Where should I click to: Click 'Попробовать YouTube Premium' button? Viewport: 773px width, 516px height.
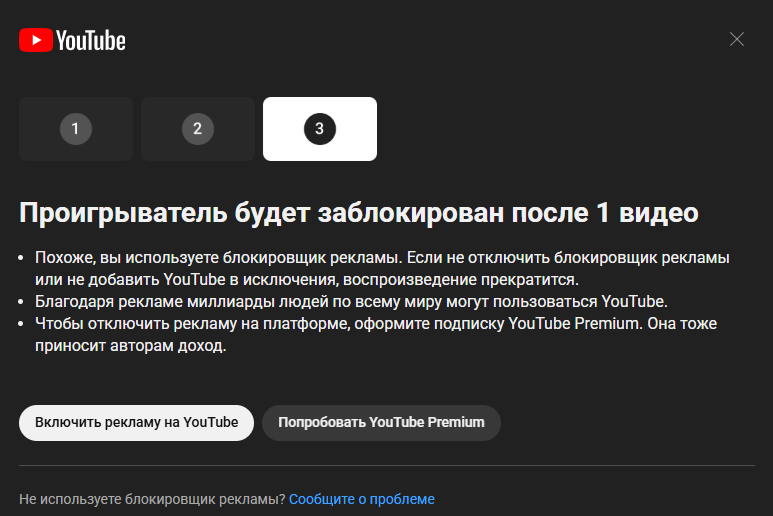click(x=382, y=423)
